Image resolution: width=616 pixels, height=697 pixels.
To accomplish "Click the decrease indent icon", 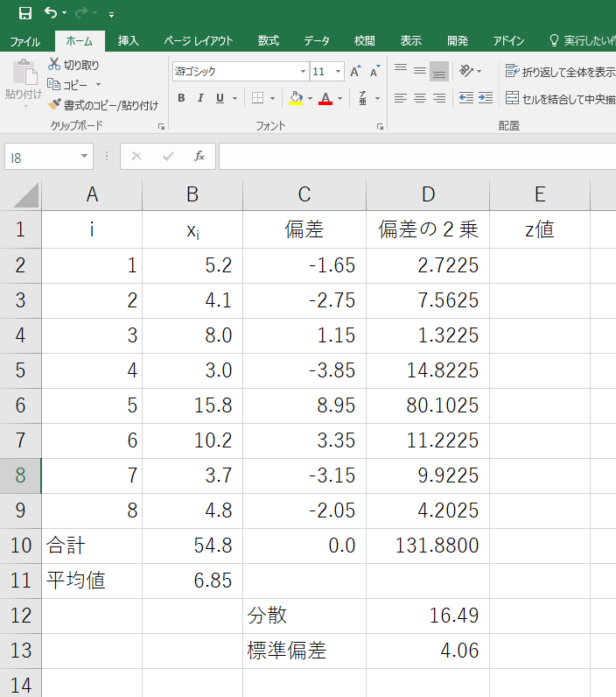I will tap(465, 98).
